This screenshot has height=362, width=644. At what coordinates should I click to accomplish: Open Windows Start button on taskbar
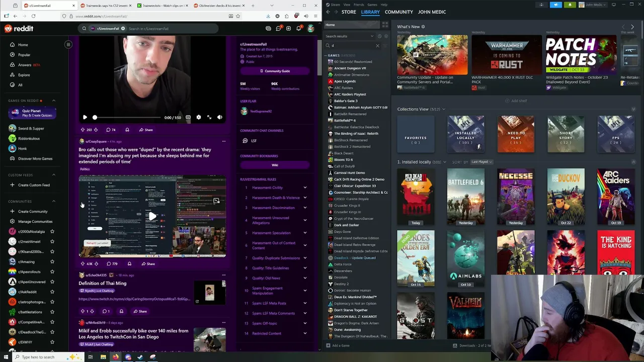(7, 357)
